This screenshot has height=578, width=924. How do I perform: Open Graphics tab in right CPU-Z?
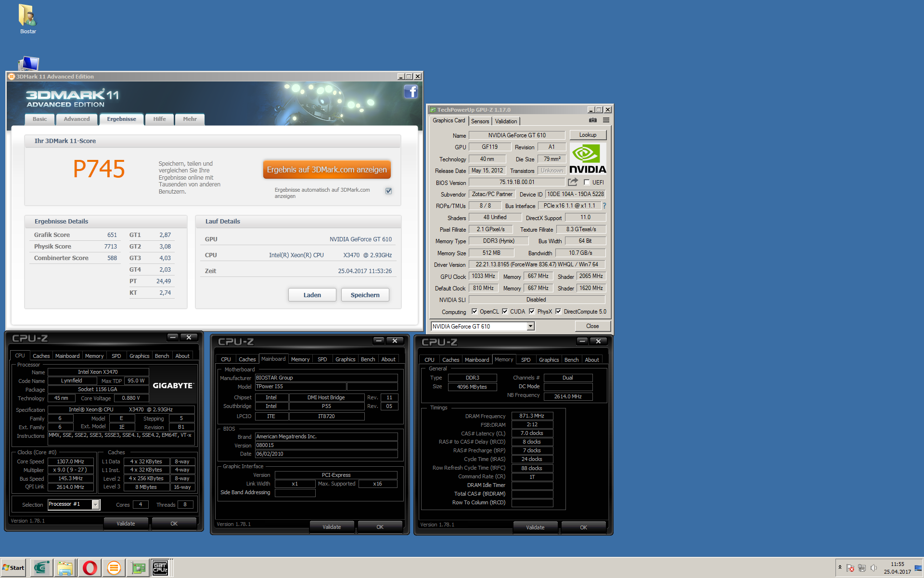(x=549, y=360)
